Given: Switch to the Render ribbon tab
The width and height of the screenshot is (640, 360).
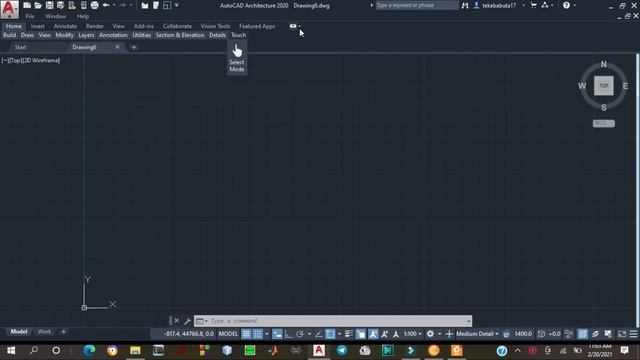Looking at the screenshot, I should click(95, 26).
